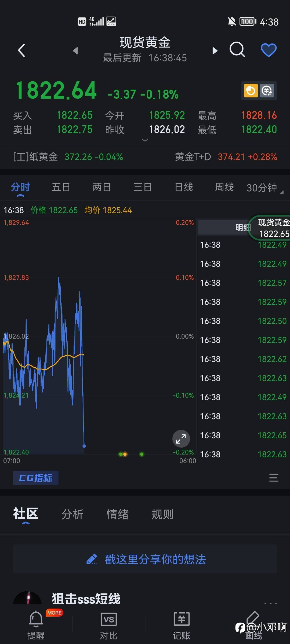The width and height of the screenshot is (290, 644).
Task: Tap the 狙击sss短线 avatar
Action: (x=27, y=598)
